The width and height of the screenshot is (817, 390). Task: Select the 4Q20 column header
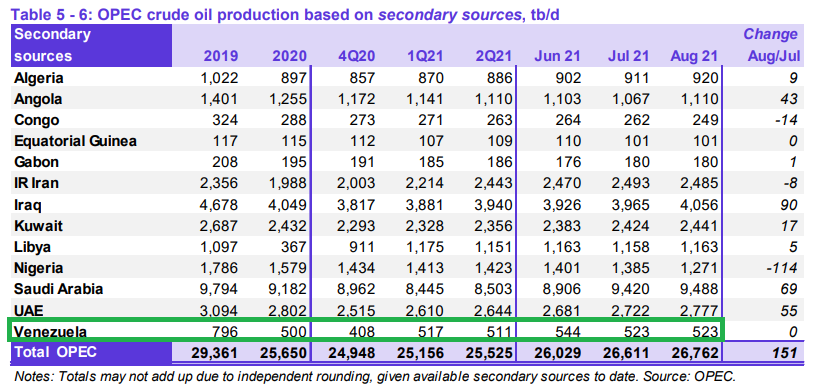click(357, 56)
